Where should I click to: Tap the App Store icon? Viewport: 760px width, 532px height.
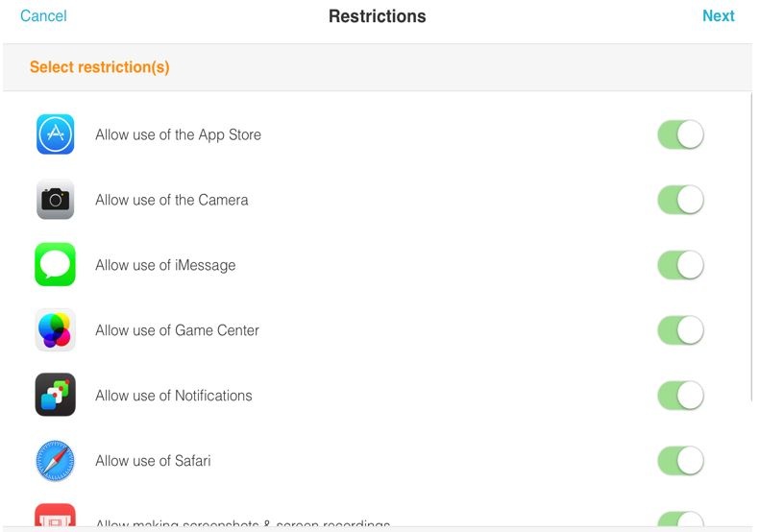coord(55,134)
